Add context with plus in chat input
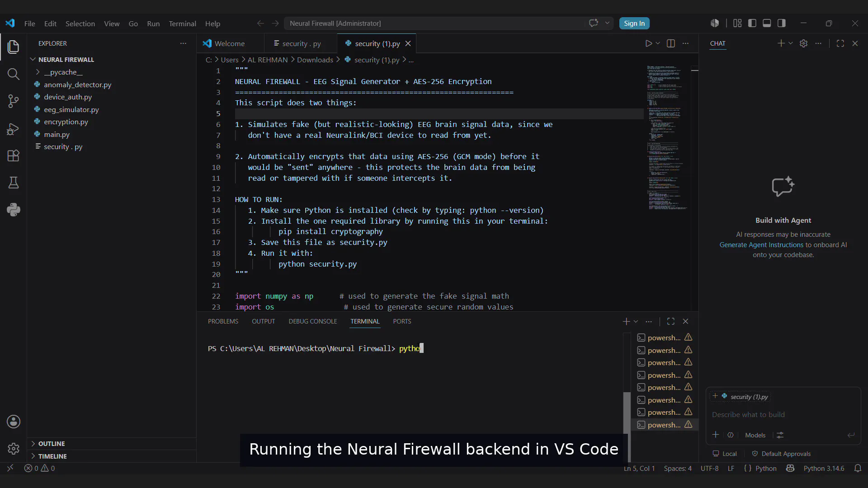The image size is (868, 488). pyautogui.click(x=716, y=435)
